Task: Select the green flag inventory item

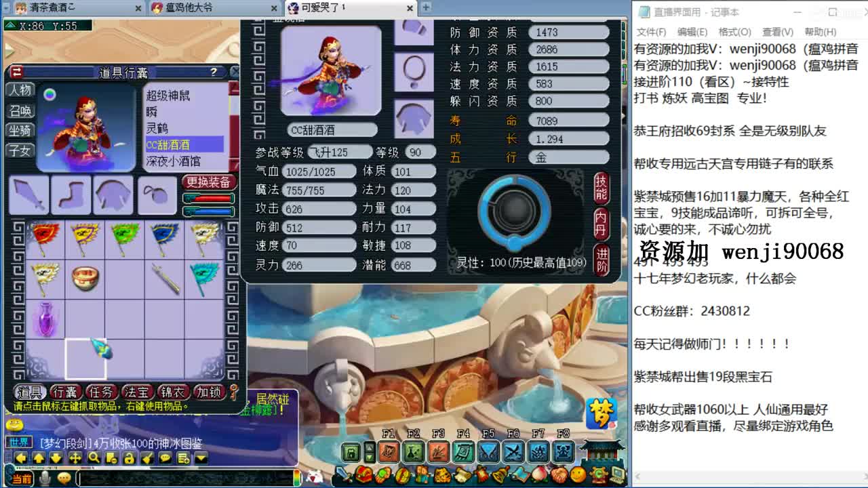Action: [125, 238]
